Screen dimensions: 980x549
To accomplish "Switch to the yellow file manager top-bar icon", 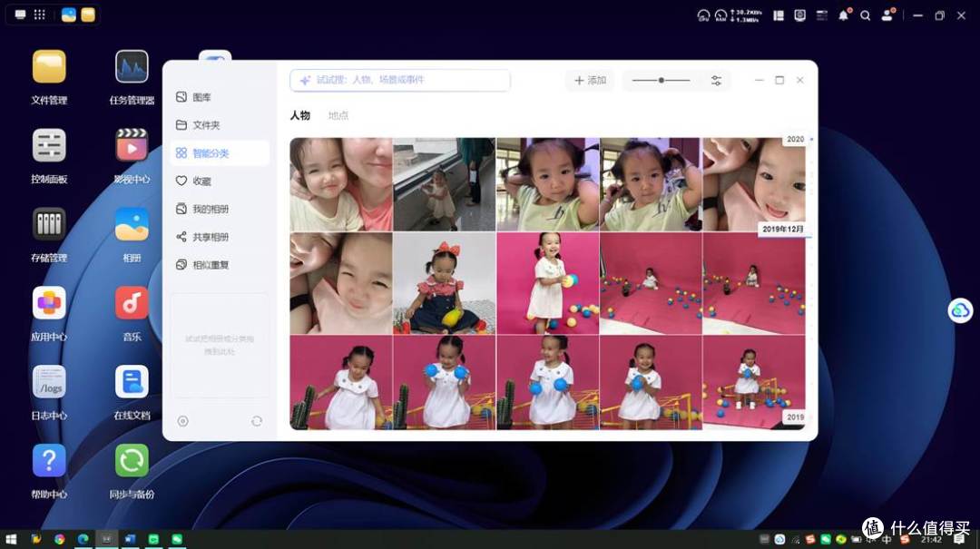I will pos(88,15).
